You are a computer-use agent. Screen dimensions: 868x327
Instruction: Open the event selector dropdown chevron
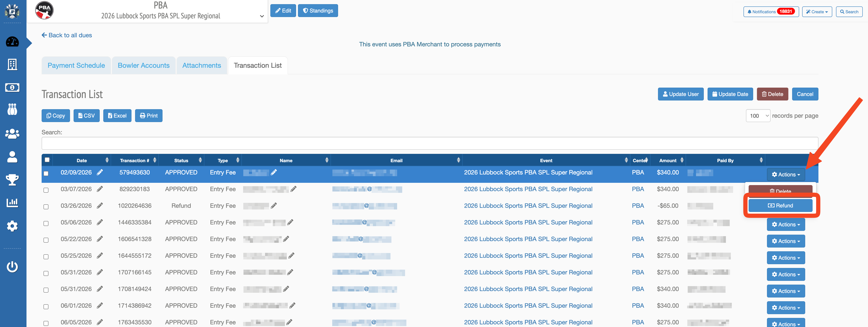(262, 16)
